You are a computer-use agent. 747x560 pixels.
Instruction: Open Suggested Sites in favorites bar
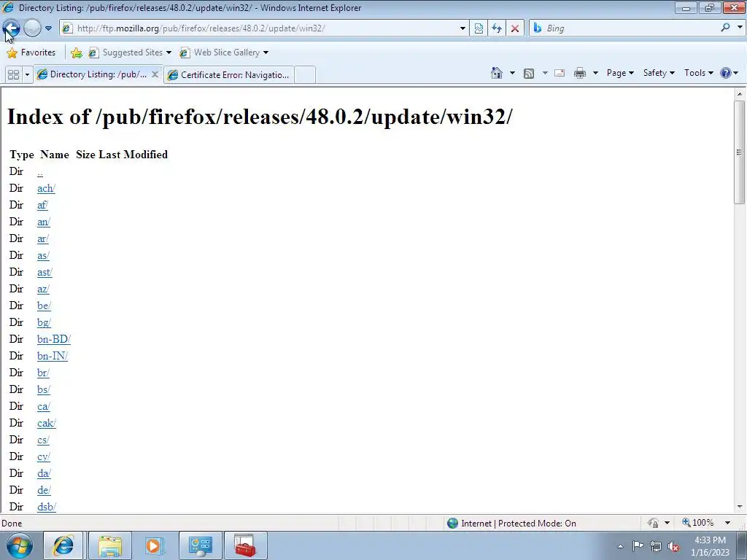(x=130, y=52)
